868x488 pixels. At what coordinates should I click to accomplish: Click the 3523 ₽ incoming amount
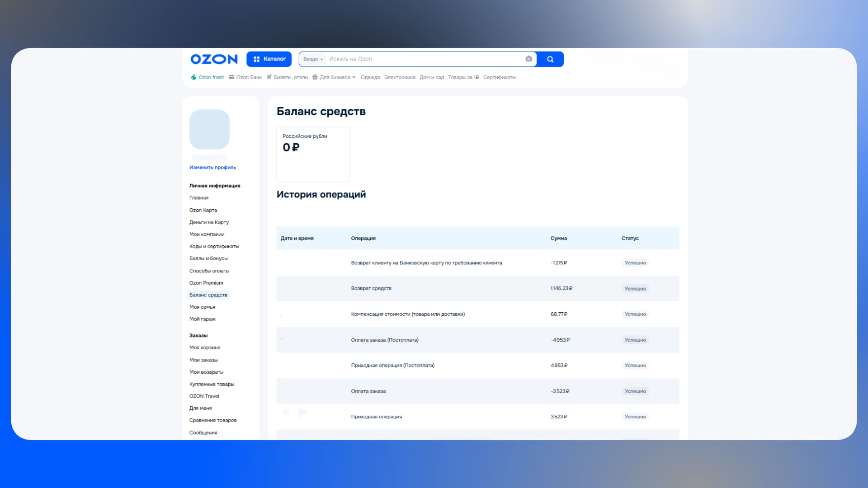pyautogui.click(x=559, y=417)
